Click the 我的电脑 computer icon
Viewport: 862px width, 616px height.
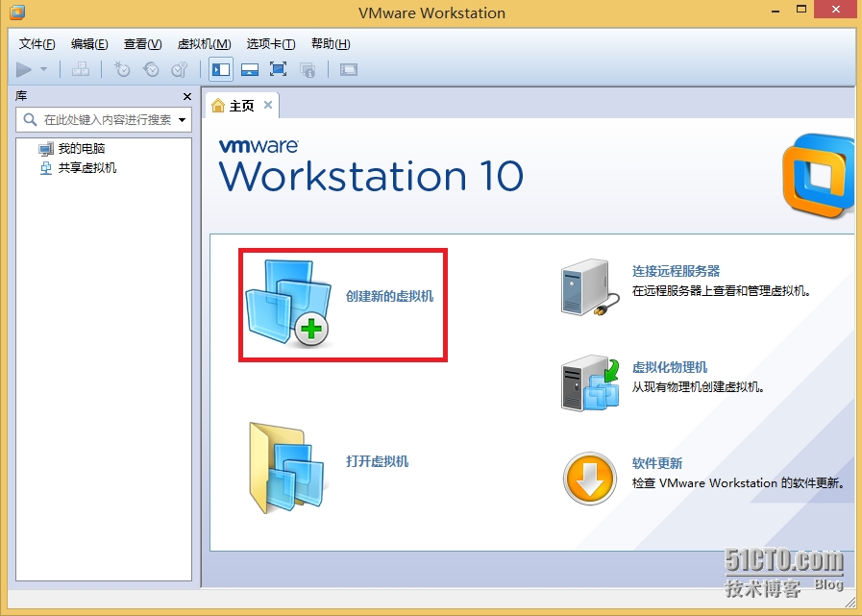tap(46, 149)
